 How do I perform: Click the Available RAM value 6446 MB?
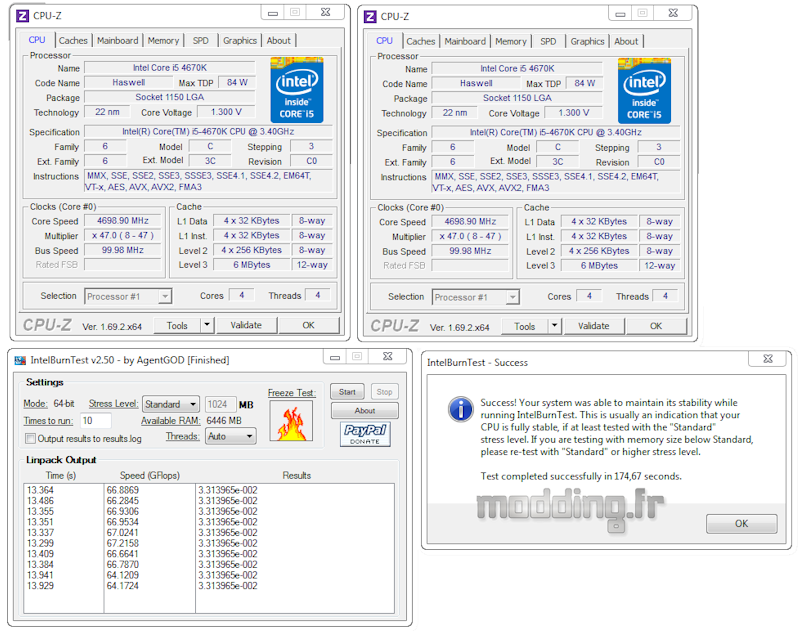(x=224, y=421)
